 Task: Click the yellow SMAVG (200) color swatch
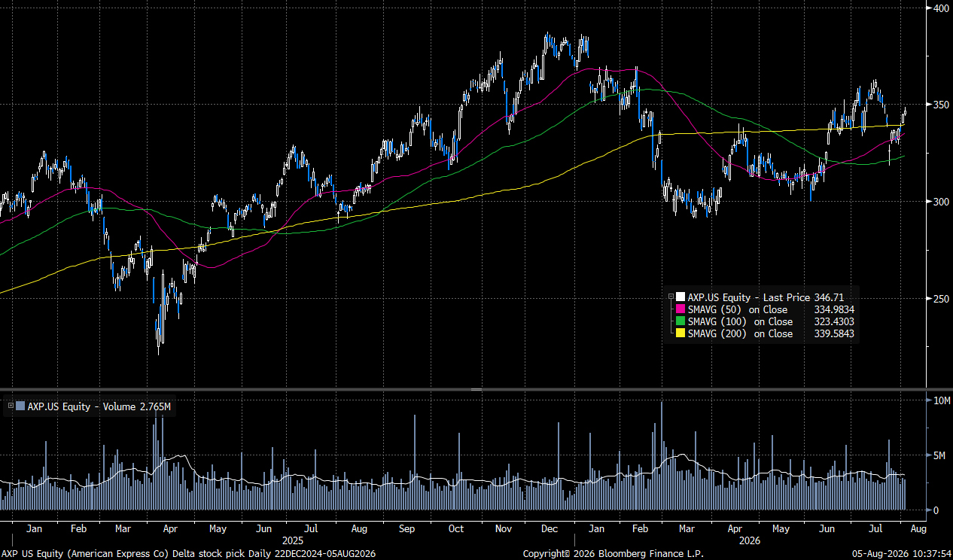click(x=680, y=333)
